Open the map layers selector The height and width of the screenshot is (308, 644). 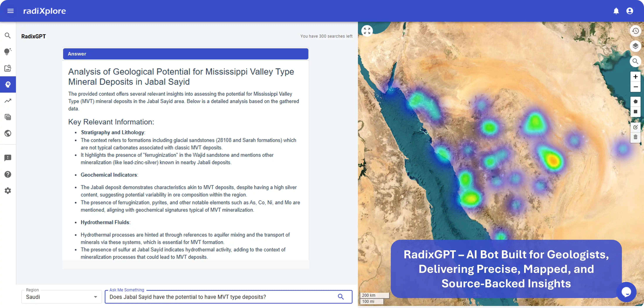[635, 46]
